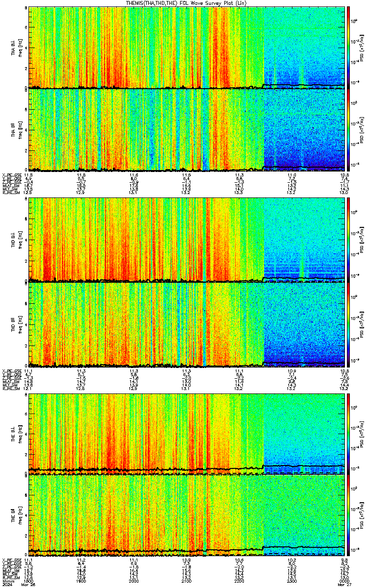The height and width of the screenshot is (588, 368).
Task: Click the 2100 time tick label
Action: [186, 581]
